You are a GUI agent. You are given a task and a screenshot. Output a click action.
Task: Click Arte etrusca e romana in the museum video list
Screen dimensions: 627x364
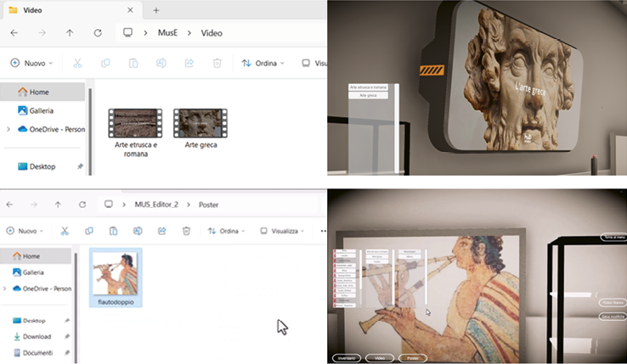(x=368, y=87)
